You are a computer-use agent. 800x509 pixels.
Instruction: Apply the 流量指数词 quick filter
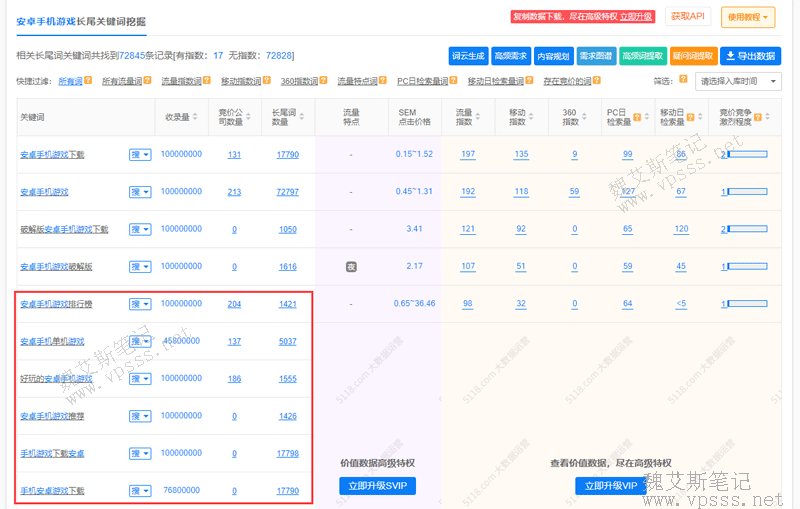coord(182,81)
